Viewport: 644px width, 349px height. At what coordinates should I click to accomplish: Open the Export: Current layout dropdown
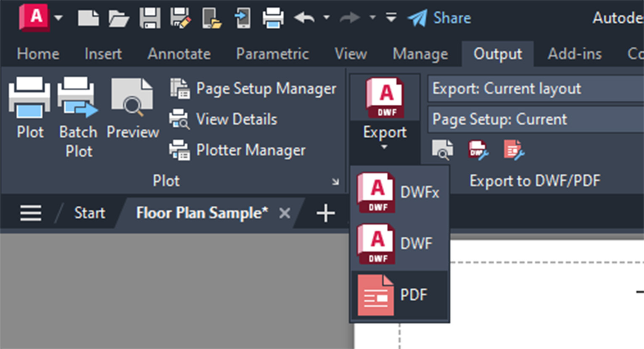tap(535, 89)
